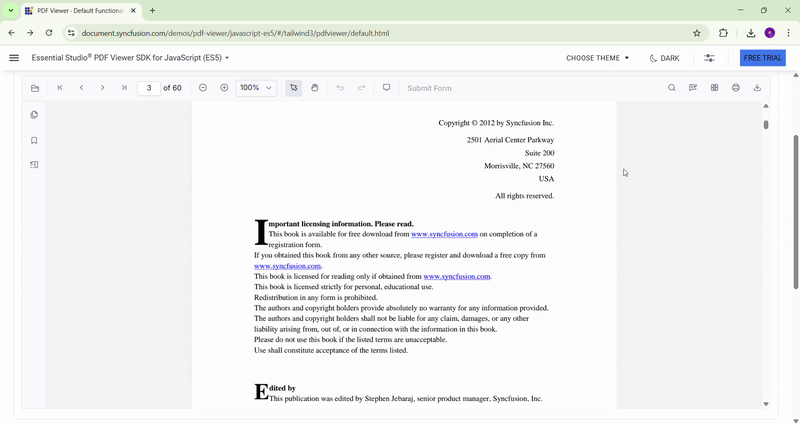This screenshot has width=800, height=425.
Task: Open the browser tab search dropdown
Action: (10, 11)
